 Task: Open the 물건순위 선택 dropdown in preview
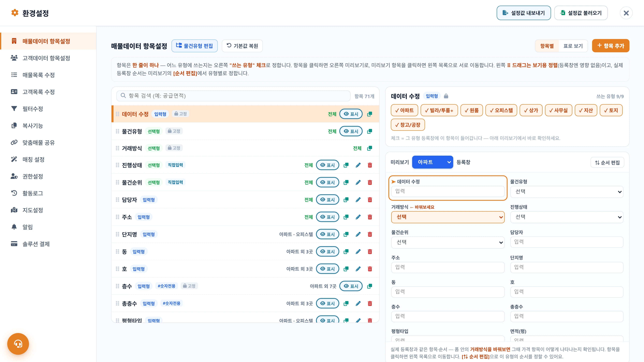(x=448, y=243)
